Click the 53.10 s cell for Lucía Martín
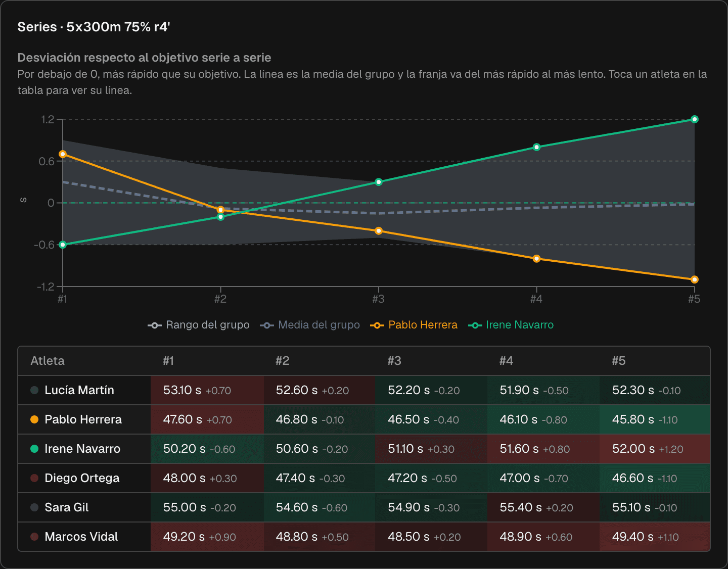The width and height of the screenshot is (728, 569). 207,390
